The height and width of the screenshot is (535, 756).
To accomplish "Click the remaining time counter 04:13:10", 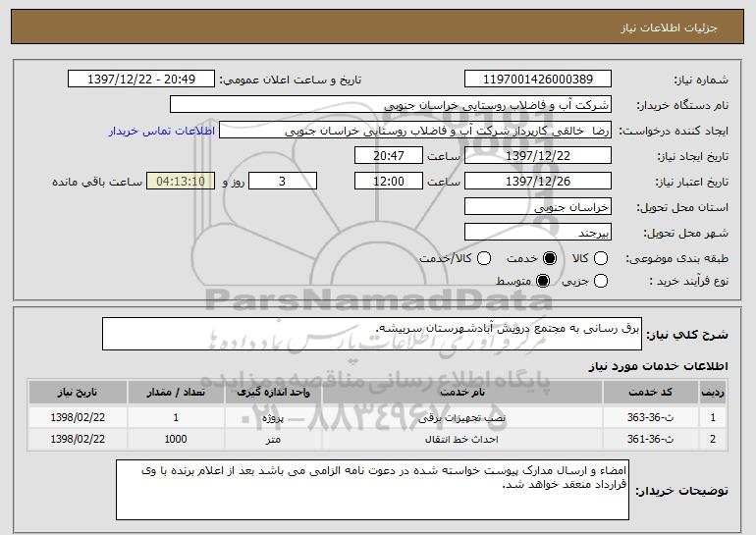I will coord(181,182).
